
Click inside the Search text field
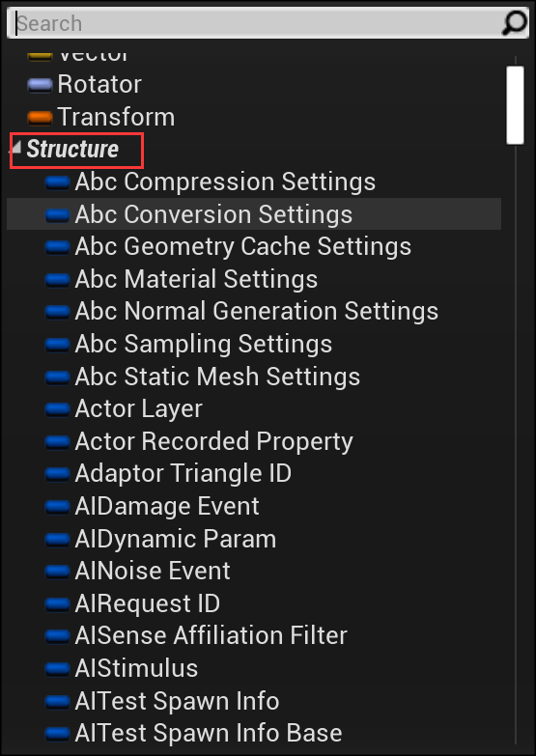click(x=256, y=23)
